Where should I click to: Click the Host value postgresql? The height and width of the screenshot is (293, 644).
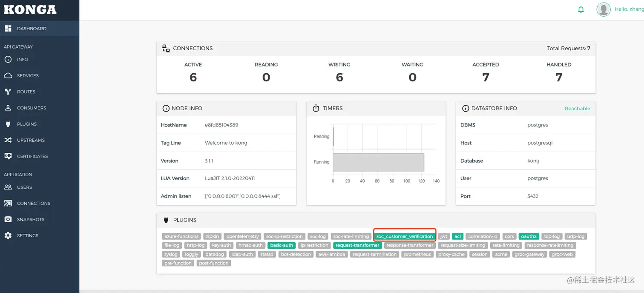tap(540, 143)
